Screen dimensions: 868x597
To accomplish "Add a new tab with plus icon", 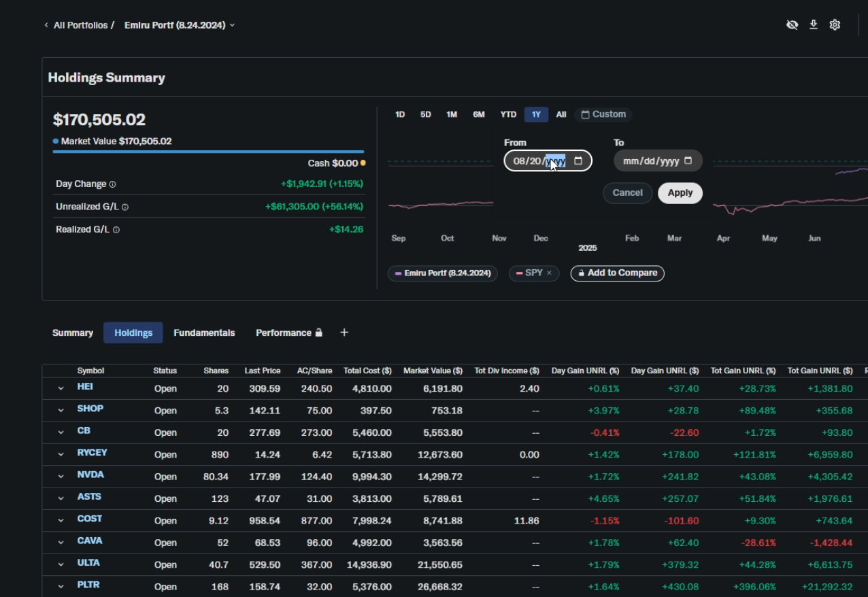I will (x=344, y=332).
